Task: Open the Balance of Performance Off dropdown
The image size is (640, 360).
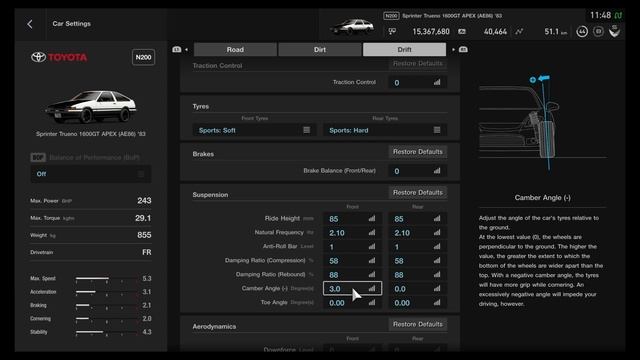Action: pyautogui.click(x=91, y=174)
